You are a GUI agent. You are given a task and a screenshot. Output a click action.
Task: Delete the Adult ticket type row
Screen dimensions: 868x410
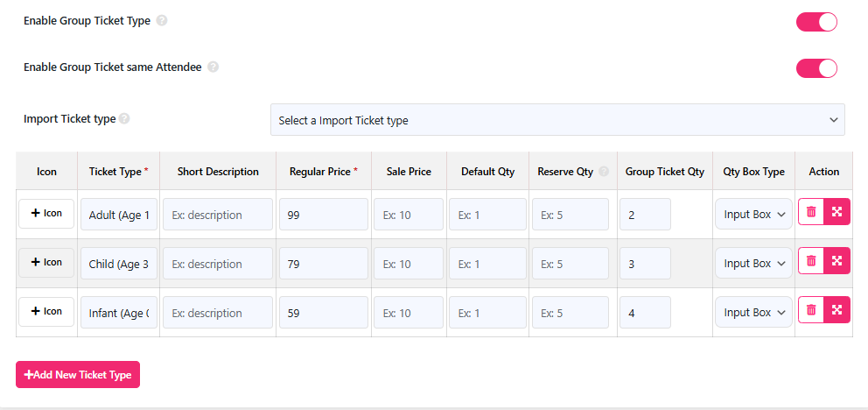[x=811, y=212]
